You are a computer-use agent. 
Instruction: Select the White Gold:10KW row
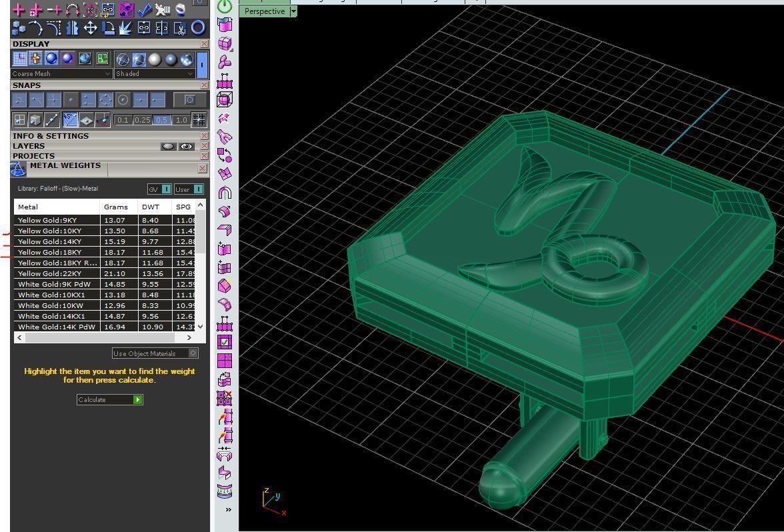coord(105,305)
